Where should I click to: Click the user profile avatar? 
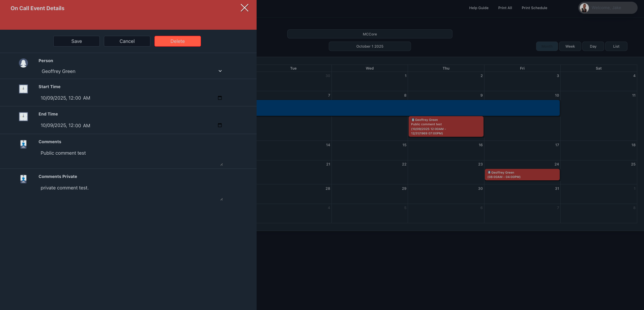tap(584, 8)
